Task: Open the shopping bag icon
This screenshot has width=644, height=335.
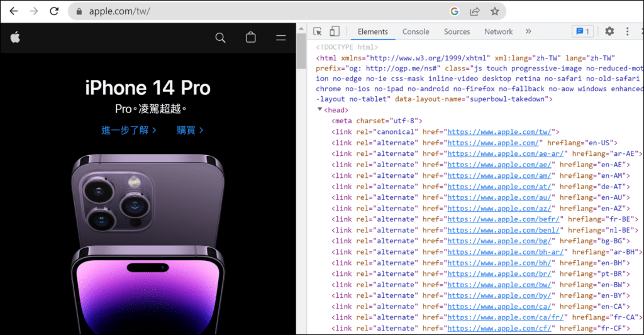Action: (x=250, y=38)
